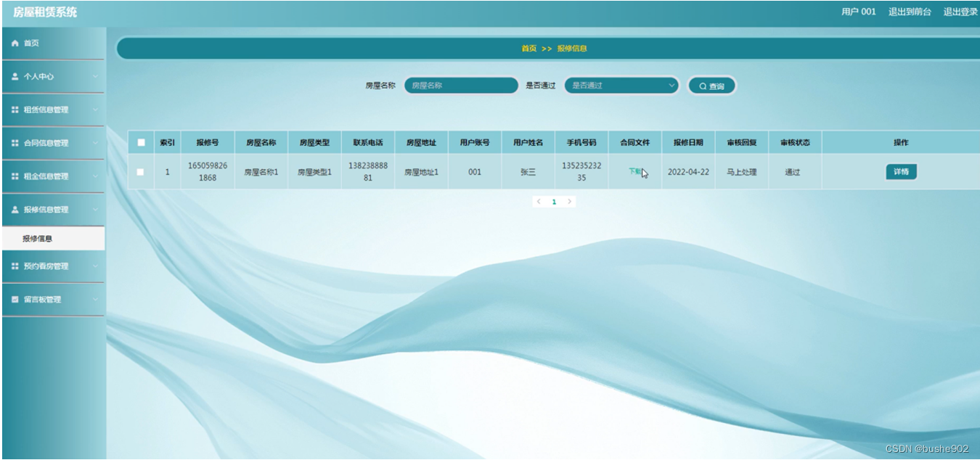Click the 查询 search button
The height and width of the screenshot is (460, 980).
(x=711, y=86)
